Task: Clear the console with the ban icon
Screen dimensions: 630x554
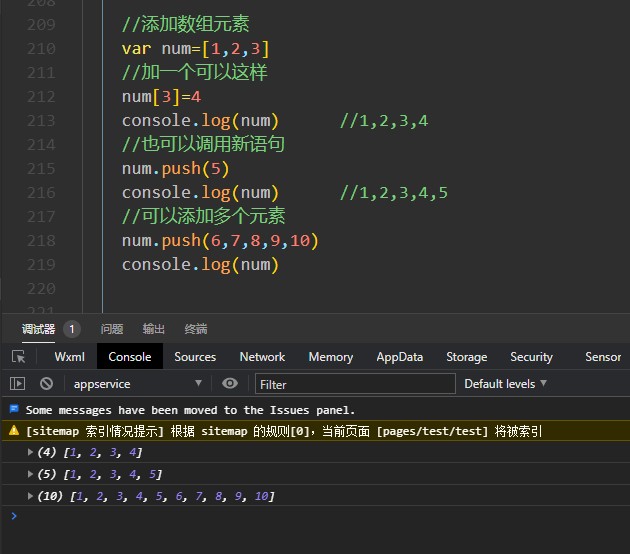Action: pyautogui.click(x=46, y=383)
